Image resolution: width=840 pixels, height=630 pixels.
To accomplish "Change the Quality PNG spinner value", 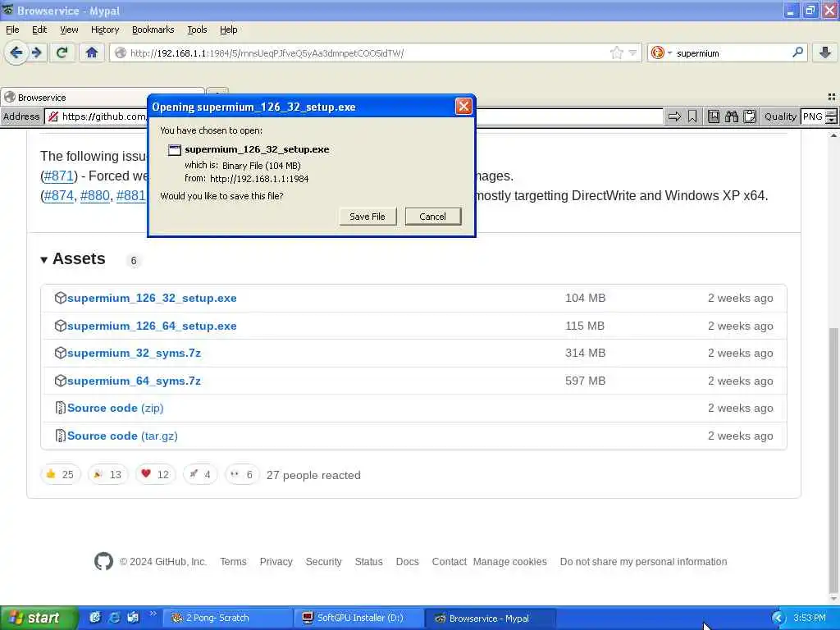I will point(831,116).
